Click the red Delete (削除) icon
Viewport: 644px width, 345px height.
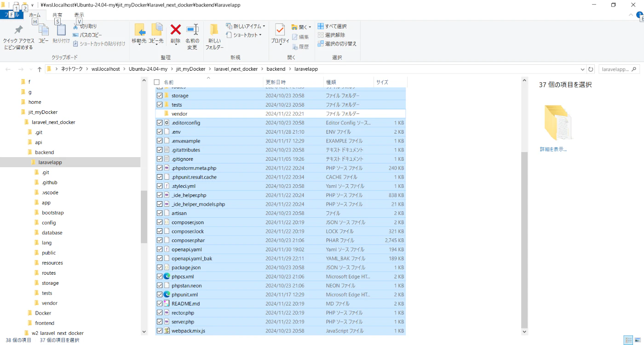176,30
